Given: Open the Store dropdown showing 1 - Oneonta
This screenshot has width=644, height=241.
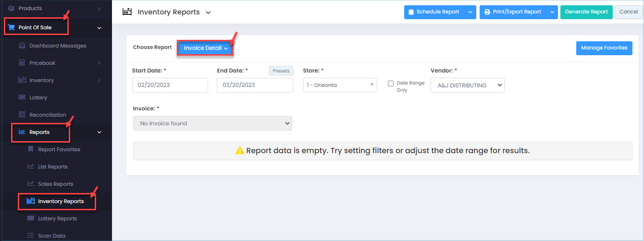Looking at the screenshot, I should click(340, 85).
